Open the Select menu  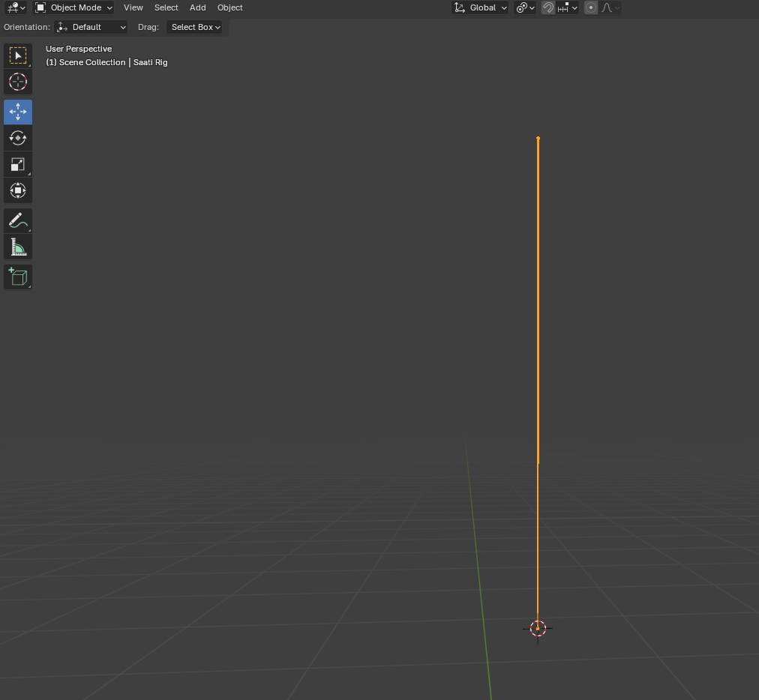point(166,7)
